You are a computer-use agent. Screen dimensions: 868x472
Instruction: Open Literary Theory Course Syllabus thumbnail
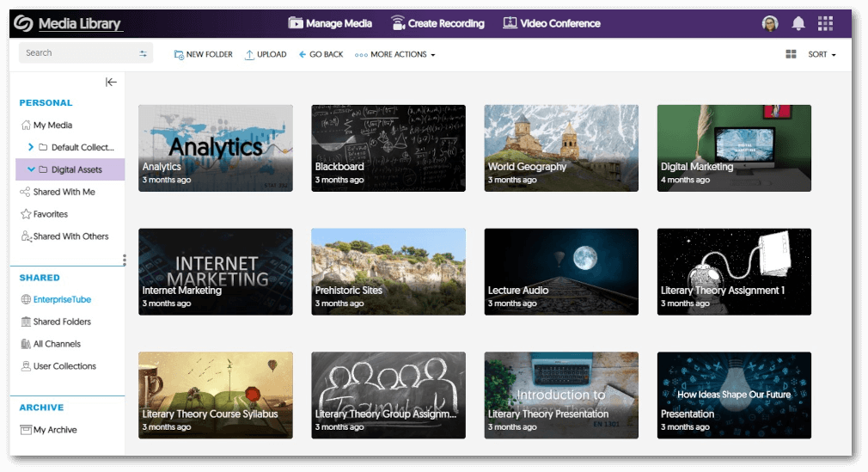[216, 395]
